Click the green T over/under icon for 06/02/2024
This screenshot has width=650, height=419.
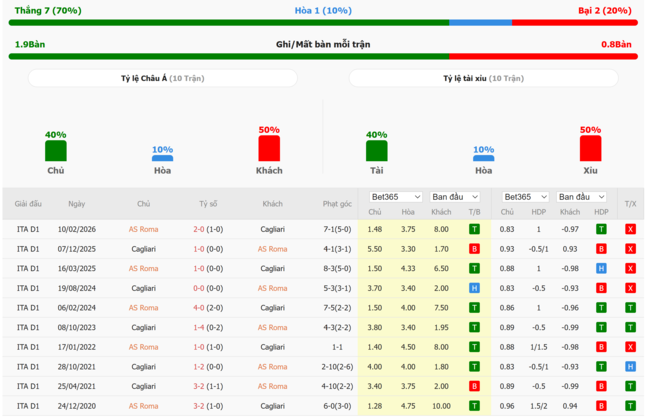pos(631,308)
